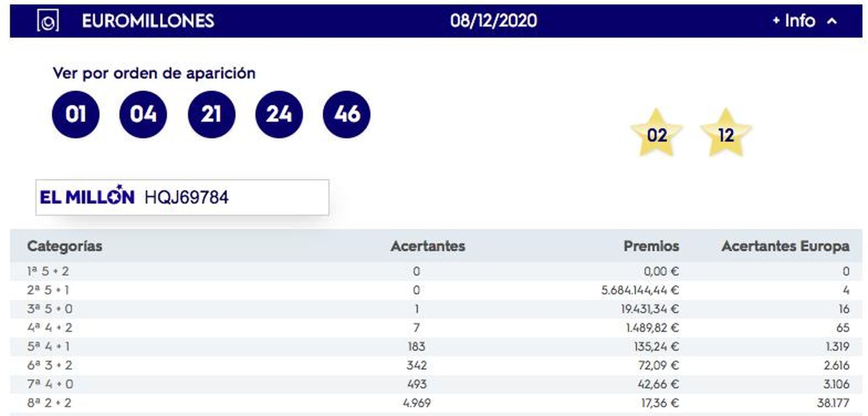The height and width of the screenshot is (416, 868).
Task: Select the number ball 24
Action: (x=278, y=114)
